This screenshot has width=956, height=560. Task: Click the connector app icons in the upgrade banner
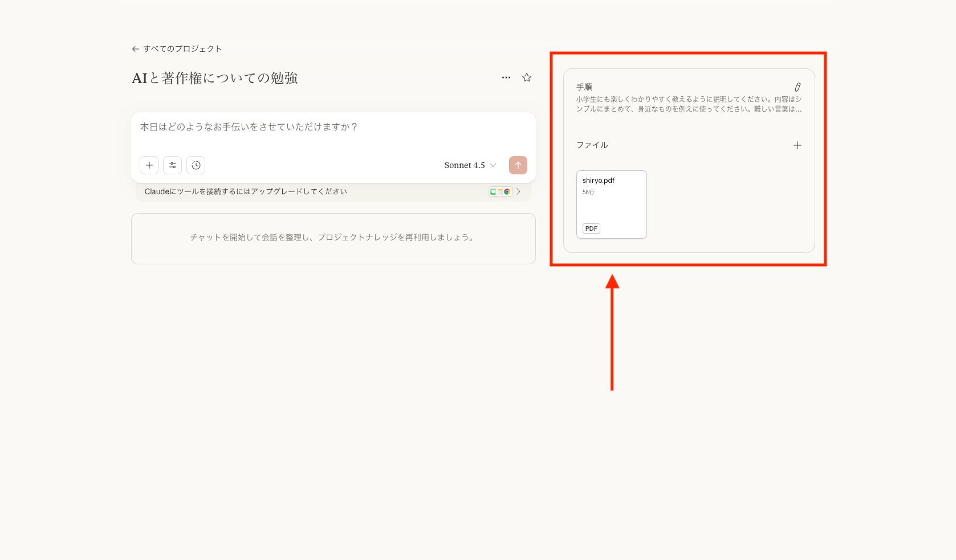499,191
